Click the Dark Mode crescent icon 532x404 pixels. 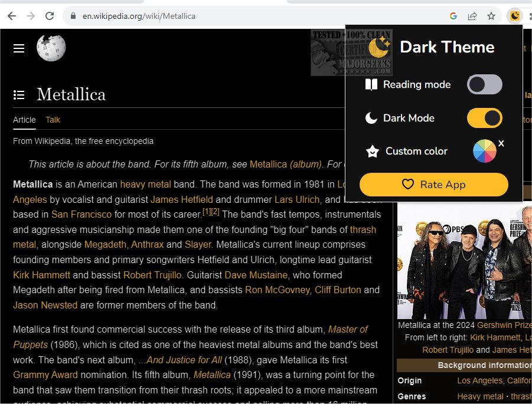(x=371, y=118)
